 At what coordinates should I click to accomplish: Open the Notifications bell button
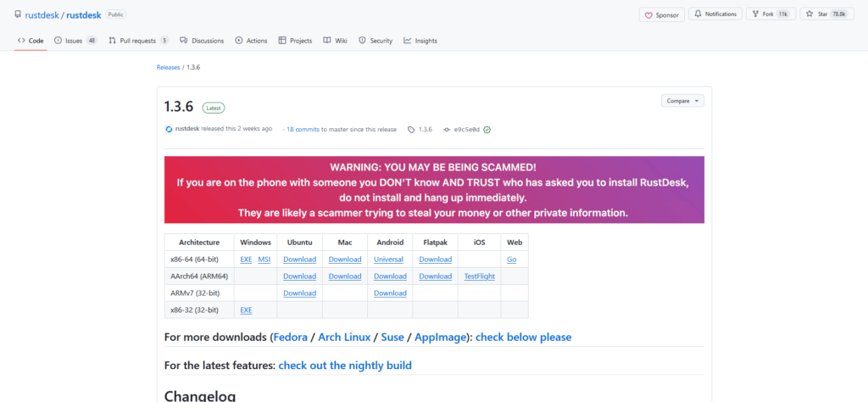click(x=715, y=14)
